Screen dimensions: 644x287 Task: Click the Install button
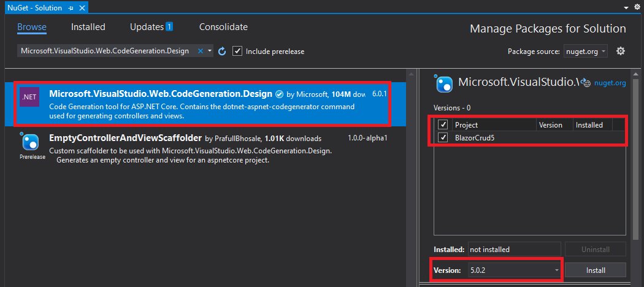click(596, 270)
